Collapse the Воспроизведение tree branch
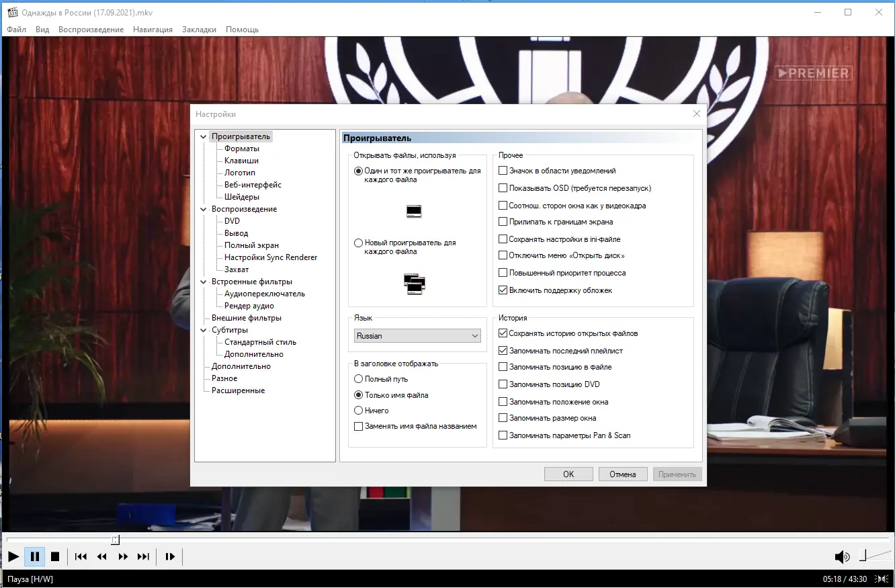Screen dimensions: 895x588 tap(204, 210)
